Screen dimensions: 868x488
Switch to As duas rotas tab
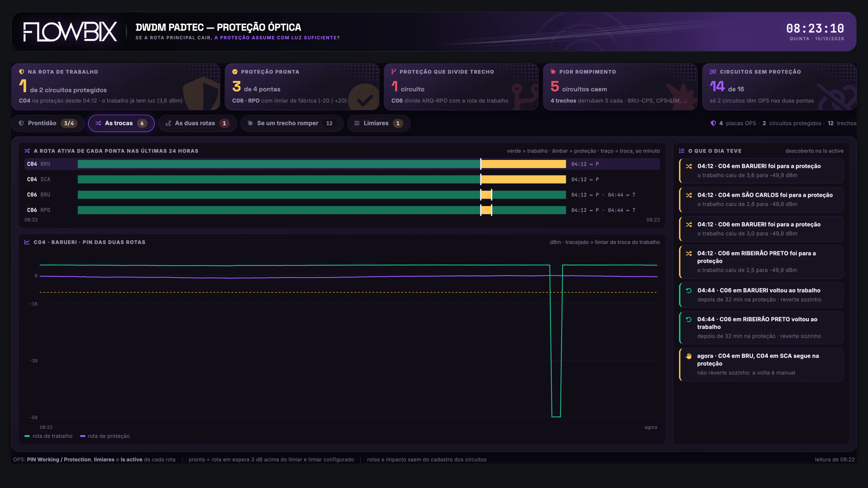197,123
